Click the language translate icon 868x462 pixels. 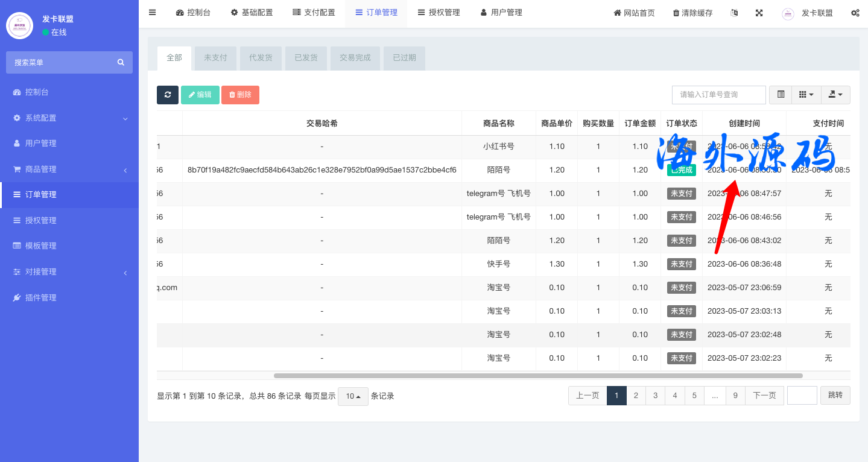point(734,13)
